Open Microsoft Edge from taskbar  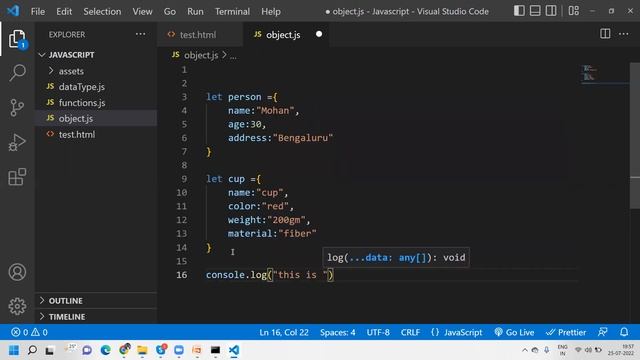pos(106,350)
